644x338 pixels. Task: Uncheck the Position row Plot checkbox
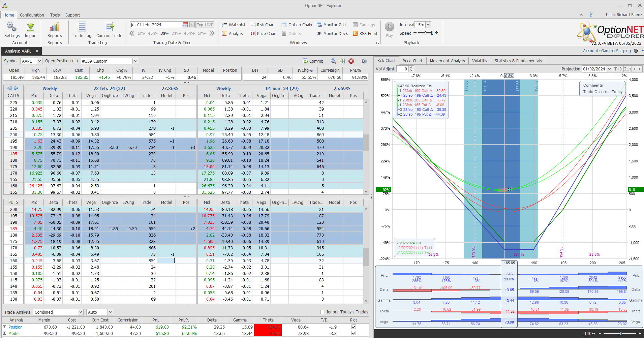click(x=354, y=327)
